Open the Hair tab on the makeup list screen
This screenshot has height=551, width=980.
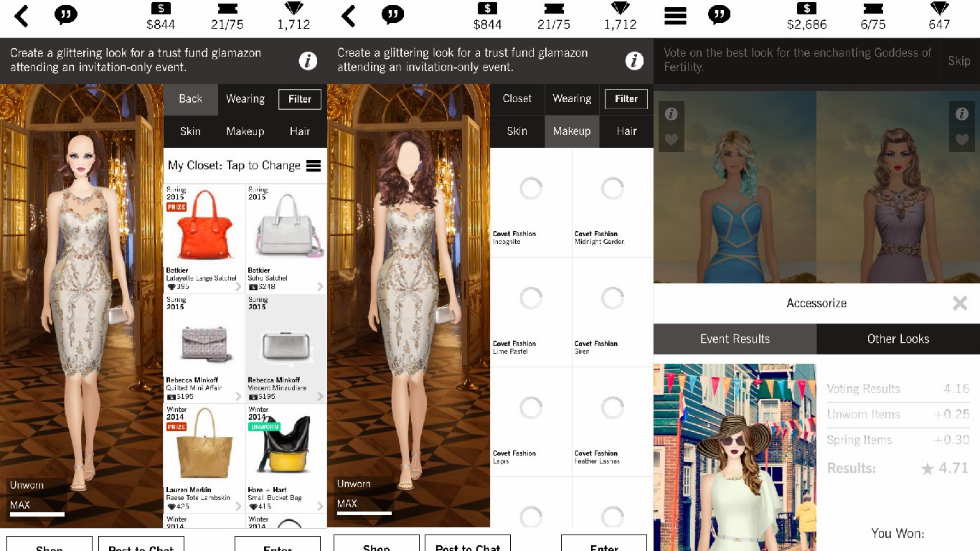pos(626,131)
